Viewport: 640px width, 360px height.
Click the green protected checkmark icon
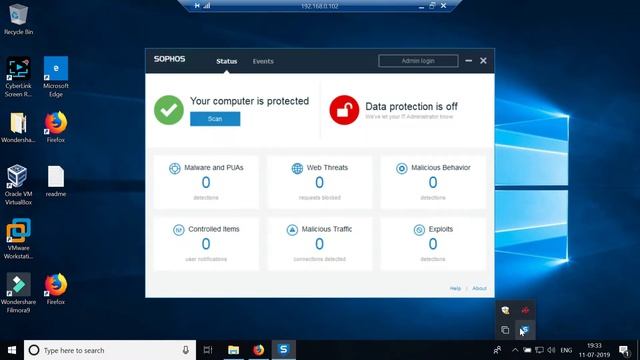(x=169, y=110)
